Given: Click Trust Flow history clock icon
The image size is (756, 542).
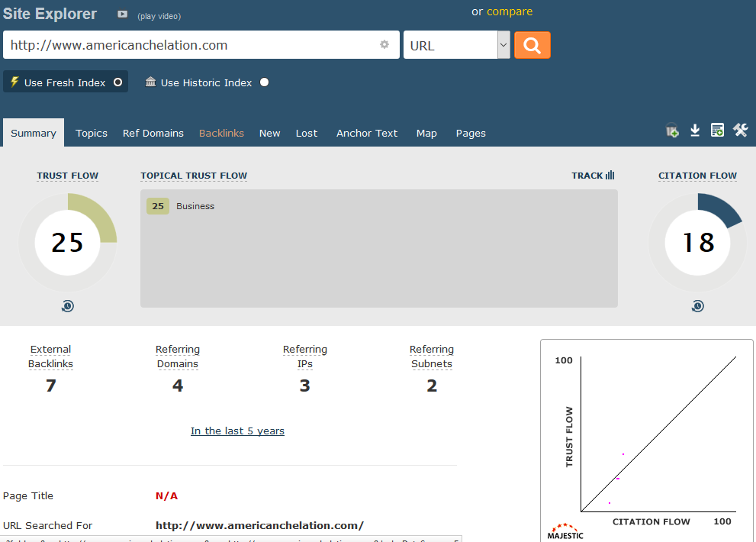Looking at the screenshot, I should 67,306.
